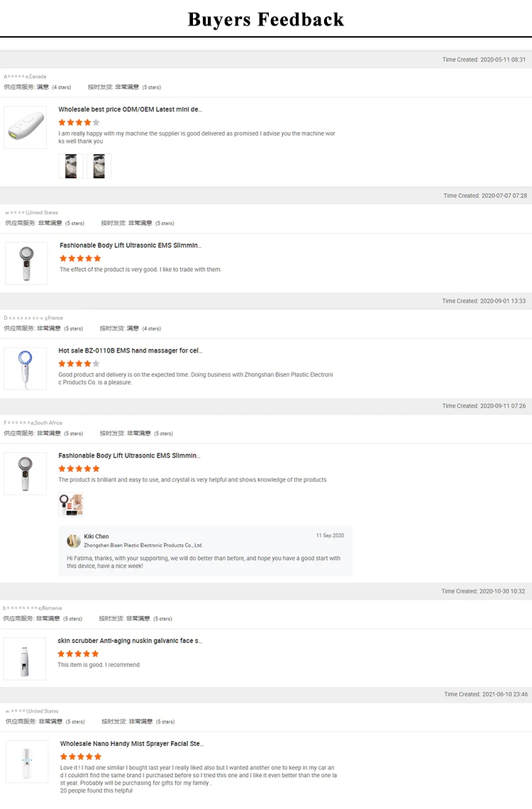Click Zhongshan Bisen Plastic Electronic Products company name

click(143, 546)
